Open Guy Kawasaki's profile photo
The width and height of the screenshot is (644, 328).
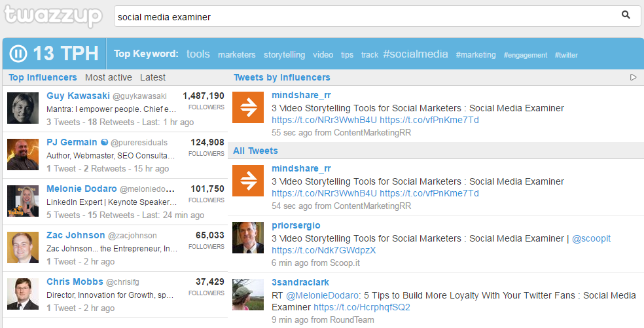23,108
